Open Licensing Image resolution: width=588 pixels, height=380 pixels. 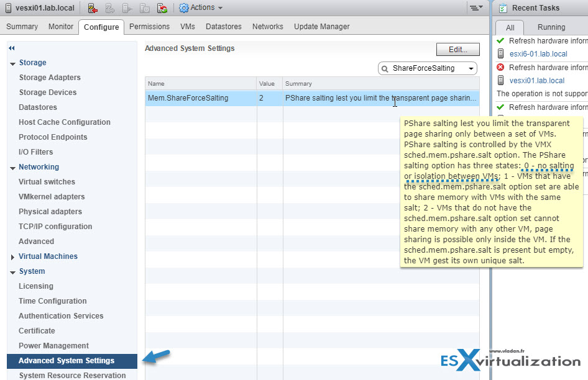point(36,286)
